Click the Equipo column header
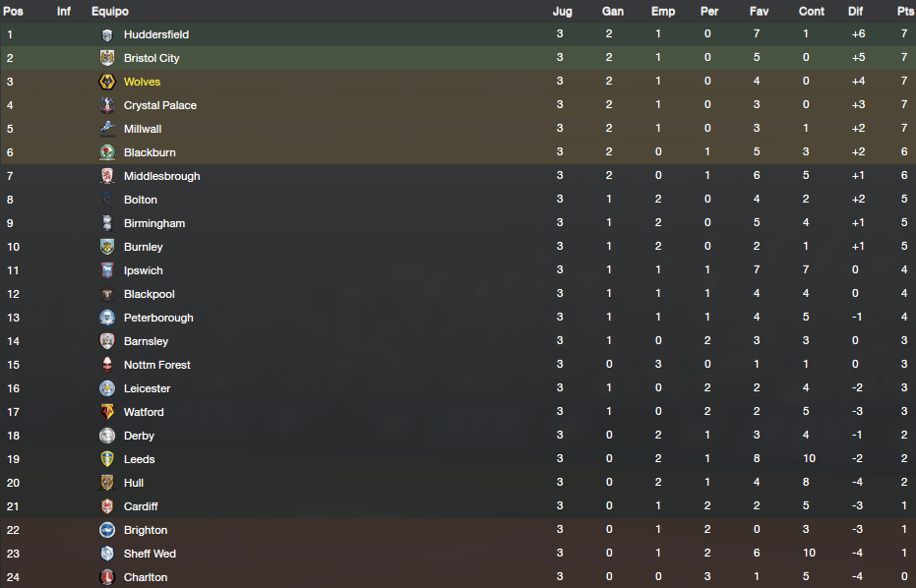The height and width of the screenshot is (588, 916). tap(110, 11)
